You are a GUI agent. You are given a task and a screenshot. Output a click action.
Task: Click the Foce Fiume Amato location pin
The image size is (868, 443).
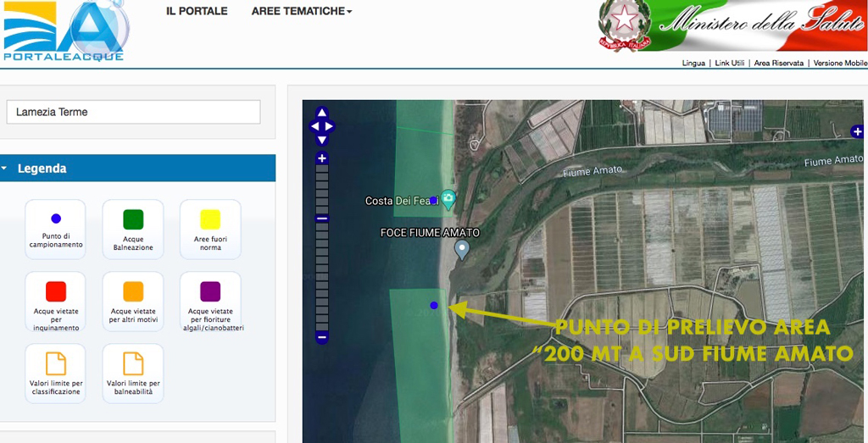[x=462, y=249]
